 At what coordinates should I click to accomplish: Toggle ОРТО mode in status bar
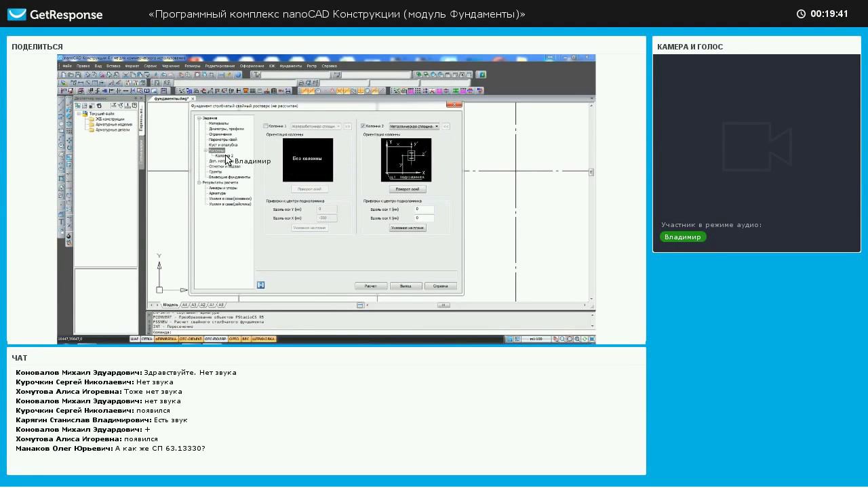(x=235, y=339)
